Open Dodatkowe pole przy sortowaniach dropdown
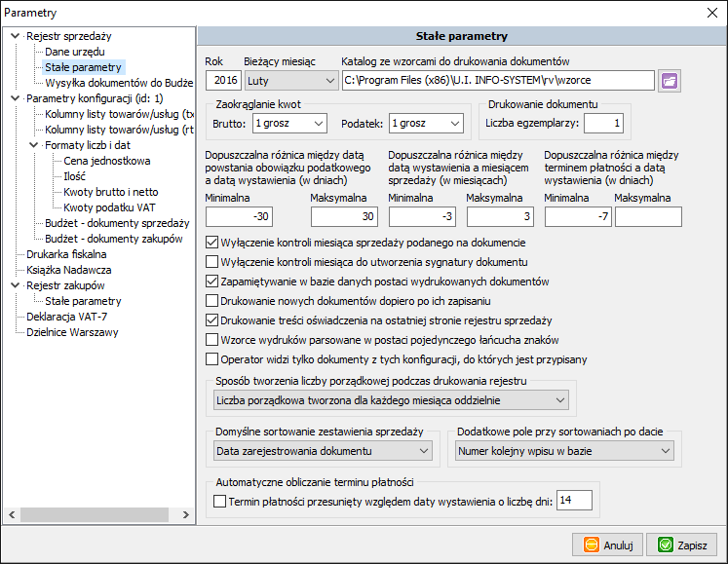728x564 pixels. (564, 451)
